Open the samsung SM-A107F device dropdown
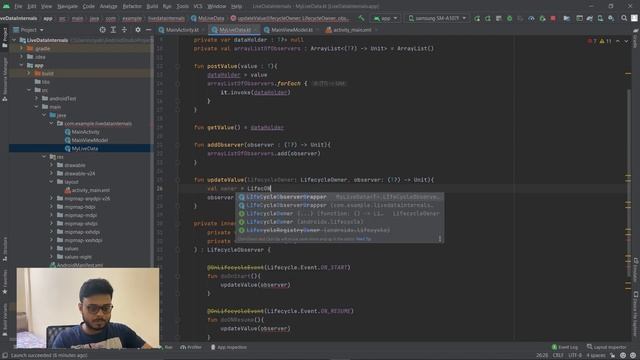The width and height of the screenshot is (640, 360). point(437,18)
